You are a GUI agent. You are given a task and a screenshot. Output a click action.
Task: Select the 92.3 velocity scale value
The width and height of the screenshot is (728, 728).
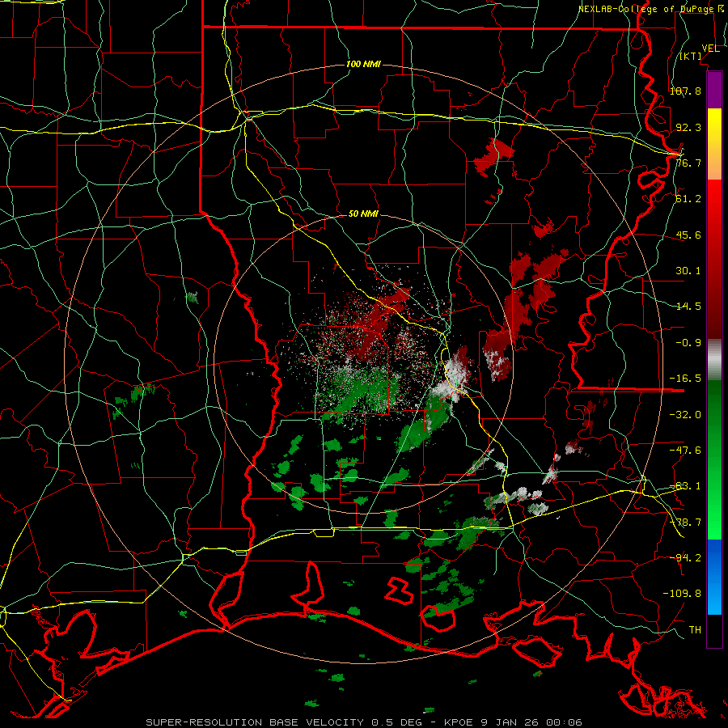(x=688, y=127)
